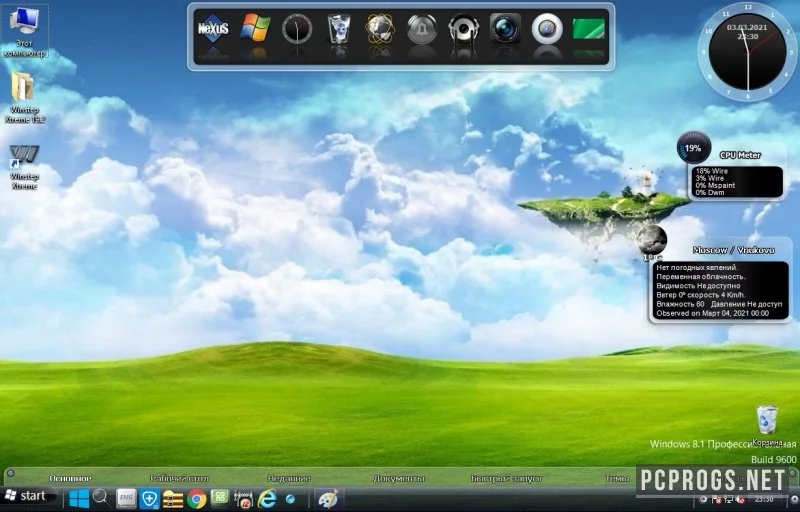Click the action center flag tray icon
The width and height of the screenshot is (800, 512).
(x=717, y=499)
